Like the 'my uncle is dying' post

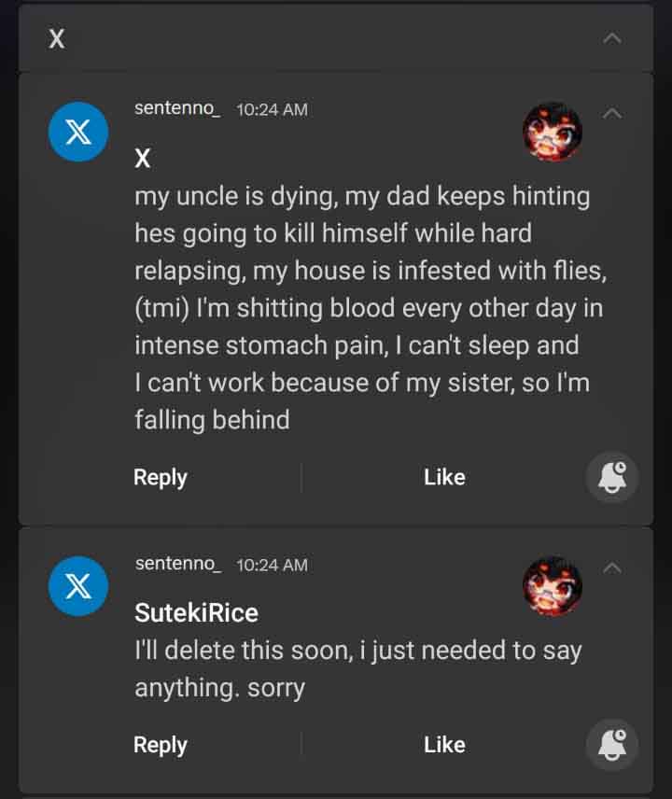click(x=444, y=477)
